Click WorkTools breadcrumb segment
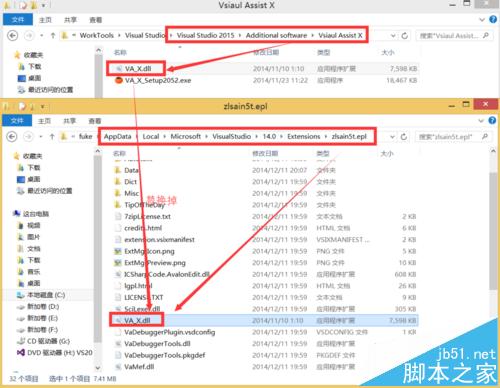Image resolution: width=500 pixels, height=388 pixels. [97, 35]
